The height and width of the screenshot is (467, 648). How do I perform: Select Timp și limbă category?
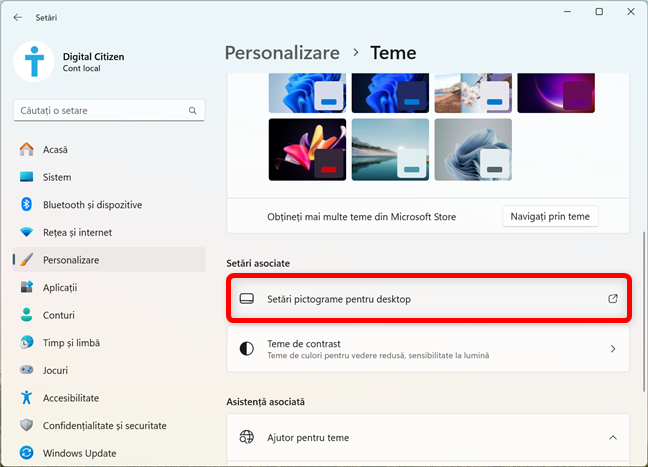click(x=71, y=342)
